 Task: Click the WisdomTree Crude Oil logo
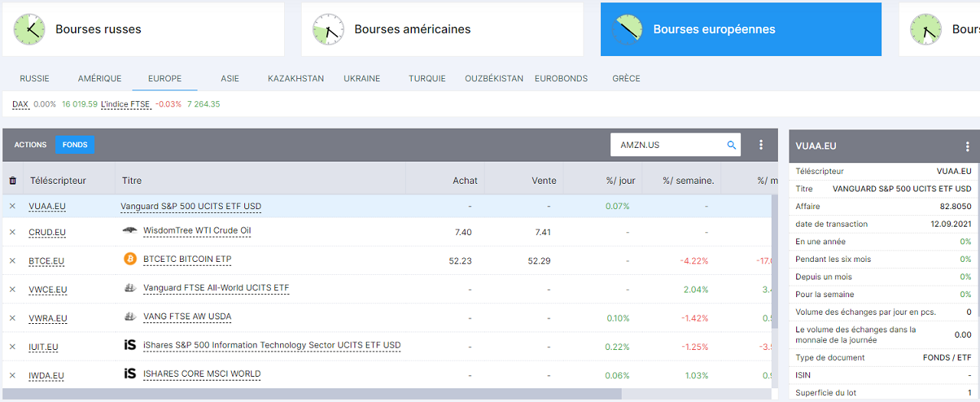click(130, 230)
